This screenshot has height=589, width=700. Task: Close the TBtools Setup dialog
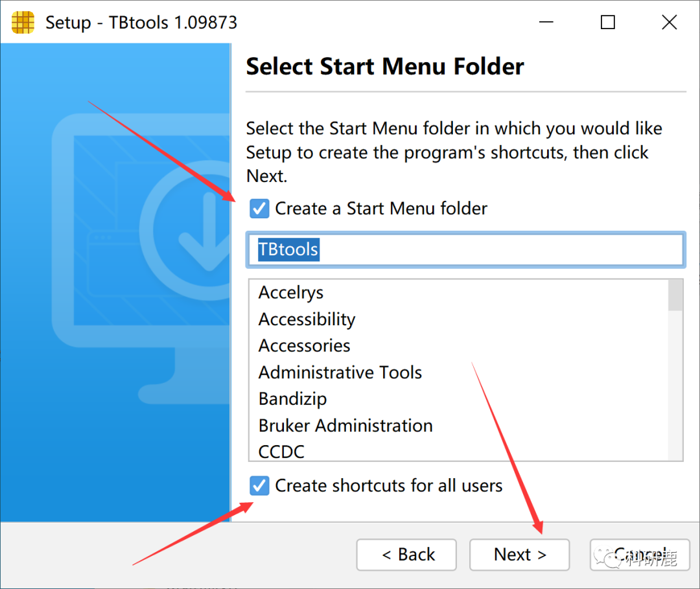[x=669, y=22]
